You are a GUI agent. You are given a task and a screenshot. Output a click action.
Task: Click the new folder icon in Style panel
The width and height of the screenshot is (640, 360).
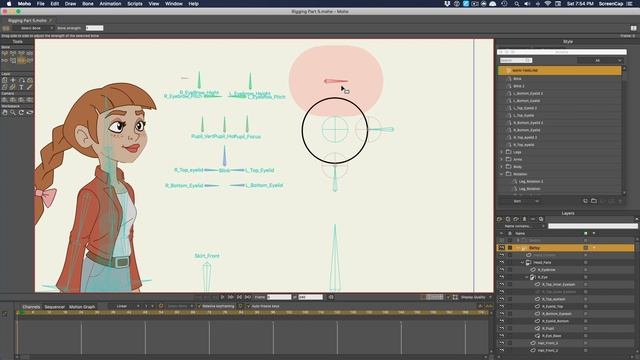click(593, 201)
